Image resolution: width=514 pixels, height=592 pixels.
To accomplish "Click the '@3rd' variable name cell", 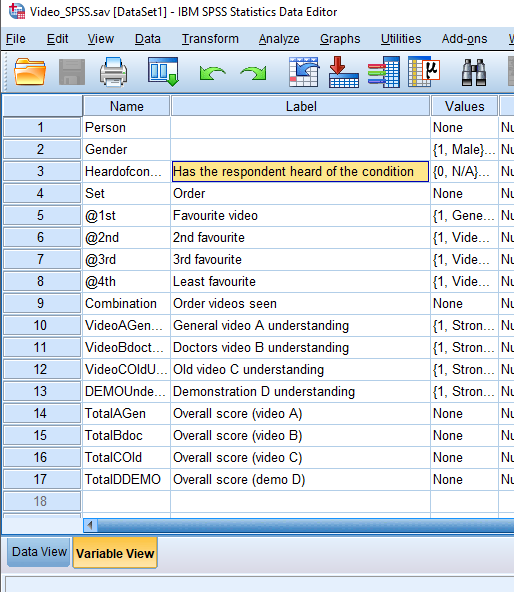I will 127,259.
